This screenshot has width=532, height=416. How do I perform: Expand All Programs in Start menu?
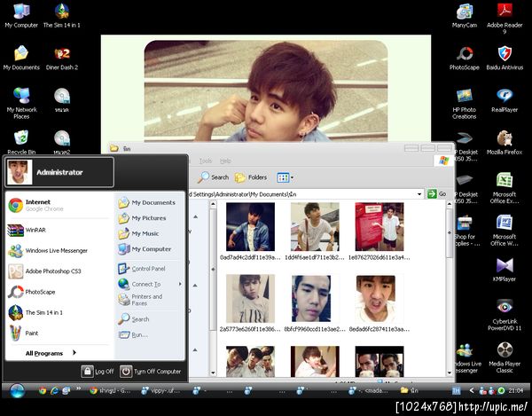[51, 353]
